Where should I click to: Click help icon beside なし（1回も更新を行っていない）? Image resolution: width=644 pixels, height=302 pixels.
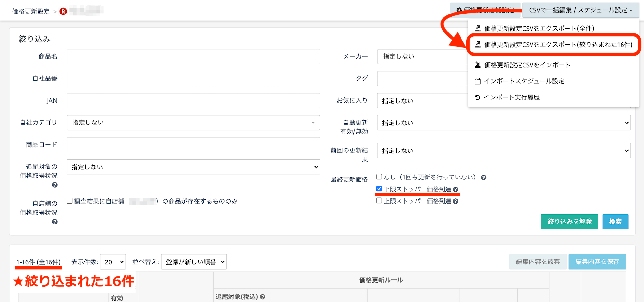click(483, 178)
